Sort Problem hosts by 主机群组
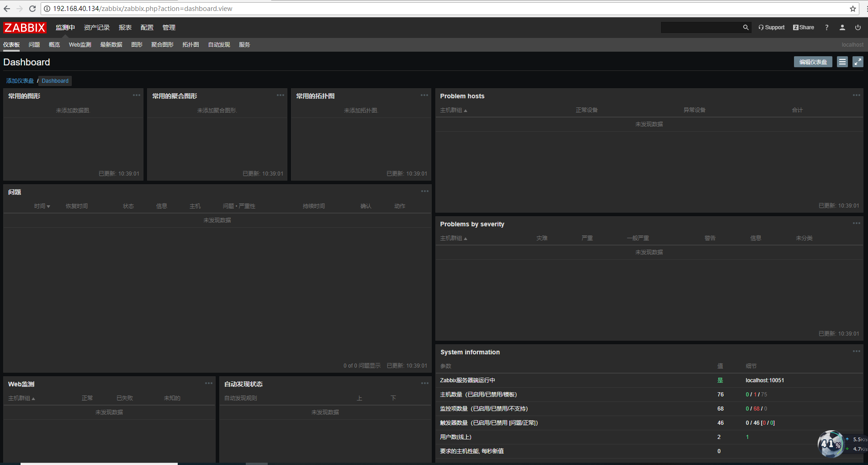Viewport: 868px width, 465px height. [x=453, y=110]
